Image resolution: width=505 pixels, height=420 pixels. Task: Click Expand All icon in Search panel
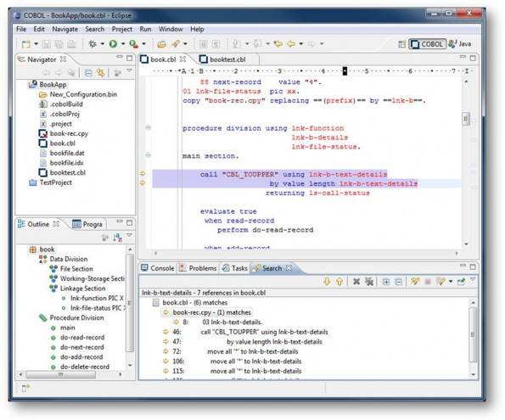pos(385,282)
